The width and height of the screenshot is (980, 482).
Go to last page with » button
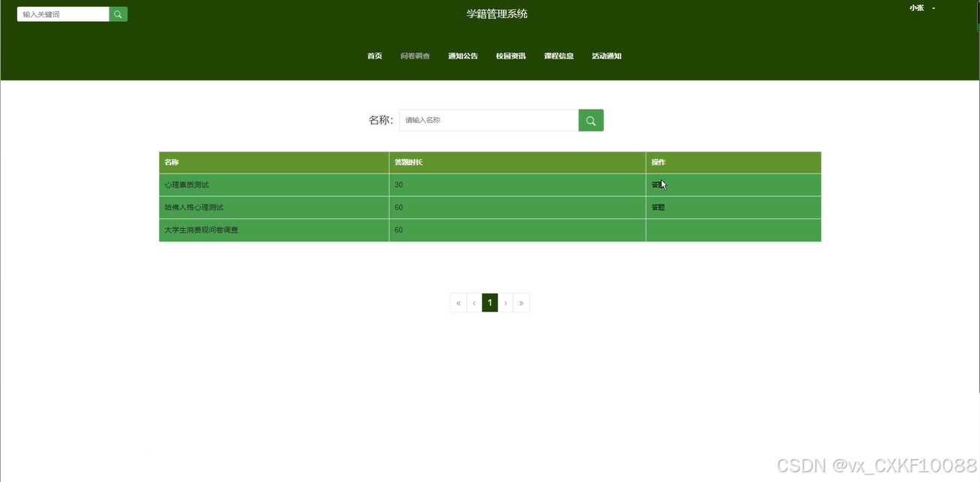522,303
